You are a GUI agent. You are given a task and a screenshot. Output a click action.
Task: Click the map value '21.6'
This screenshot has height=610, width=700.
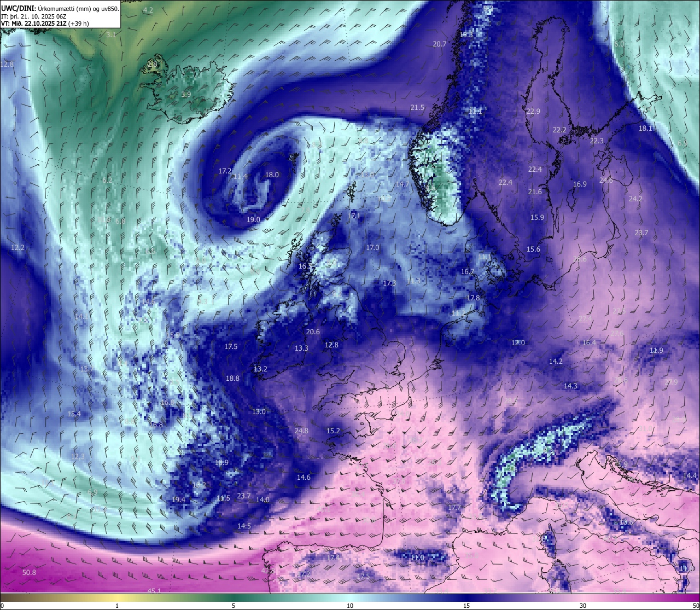point(535,191)
